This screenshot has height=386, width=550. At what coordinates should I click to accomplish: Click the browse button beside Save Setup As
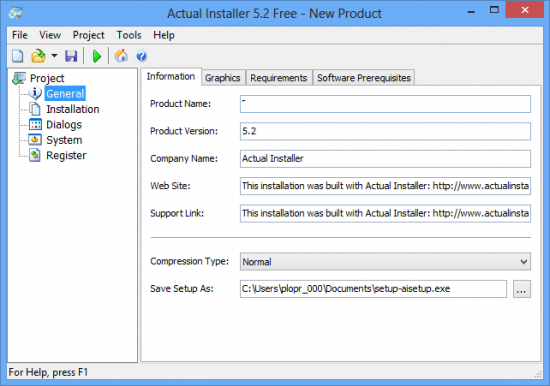522,289
